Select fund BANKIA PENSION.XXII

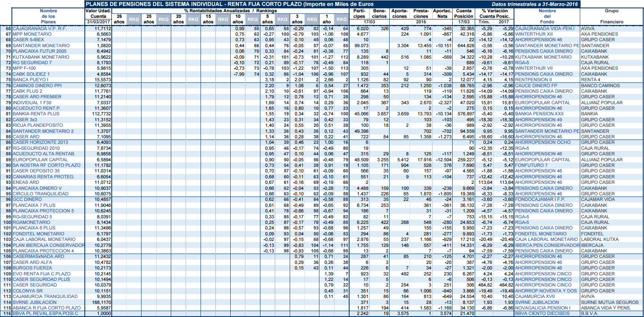539,114
